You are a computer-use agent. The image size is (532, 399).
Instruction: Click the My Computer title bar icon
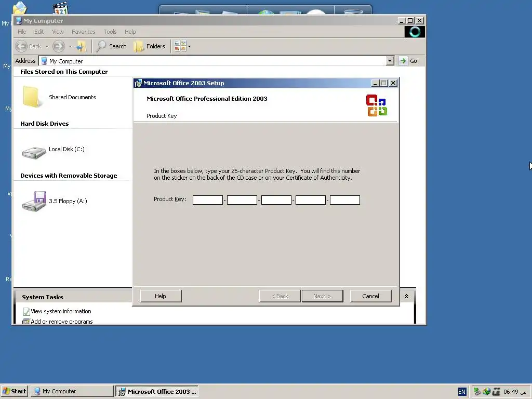19,21
